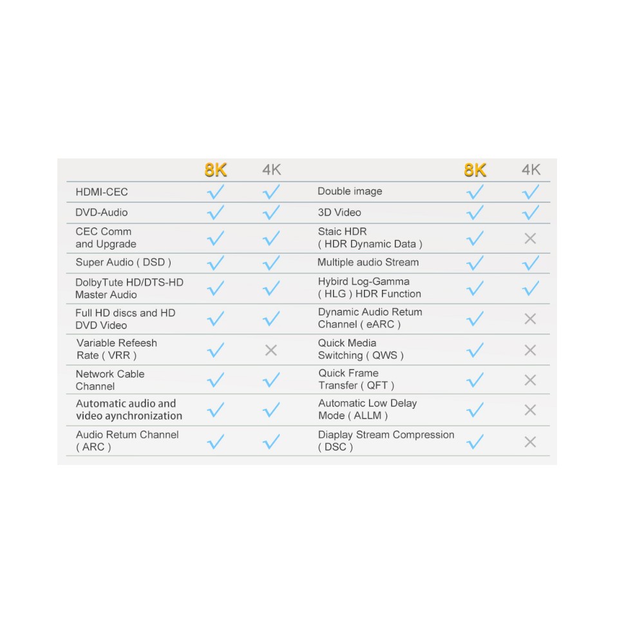Screen dimensions: 644x644
Task: Click the "Full HD discs and HD DVD Video" label
Action: pyautogui.click(x=125, y=319)
